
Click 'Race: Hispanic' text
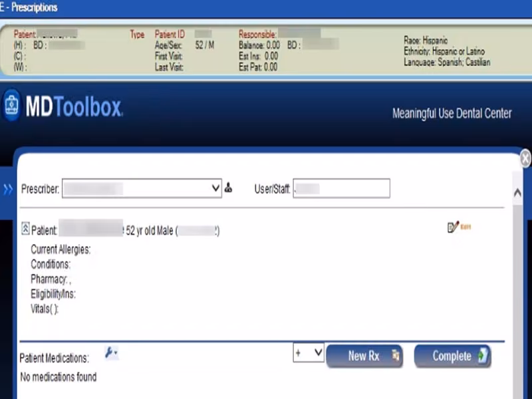[x=426, y=41]
